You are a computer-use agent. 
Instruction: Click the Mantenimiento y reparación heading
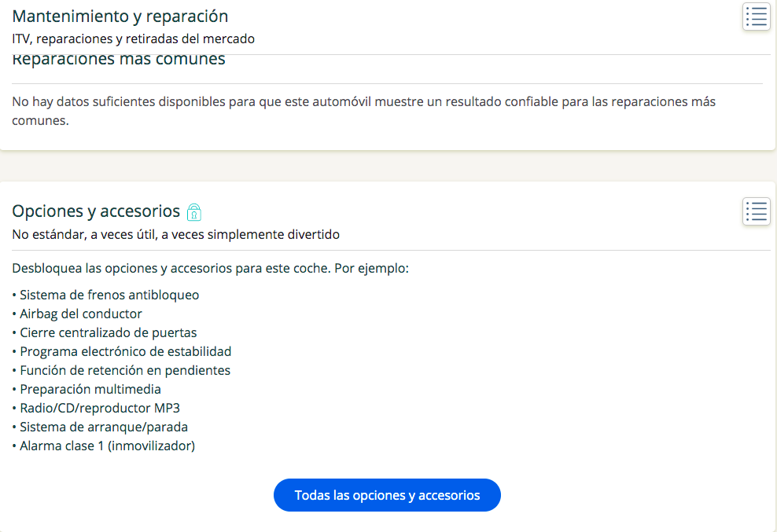click(120, 17)
